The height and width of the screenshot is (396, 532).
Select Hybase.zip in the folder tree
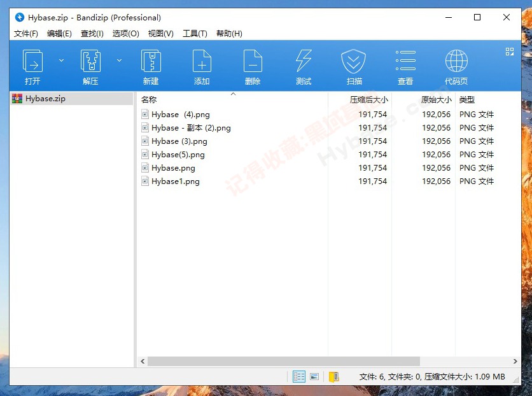[71, 99]
